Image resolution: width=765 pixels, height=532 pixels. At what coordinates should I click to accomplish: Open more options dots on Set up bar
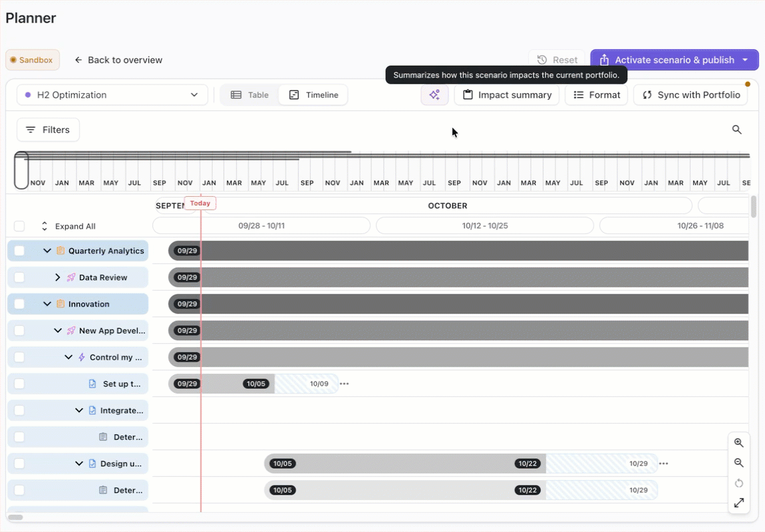click(x=344, y=384)
